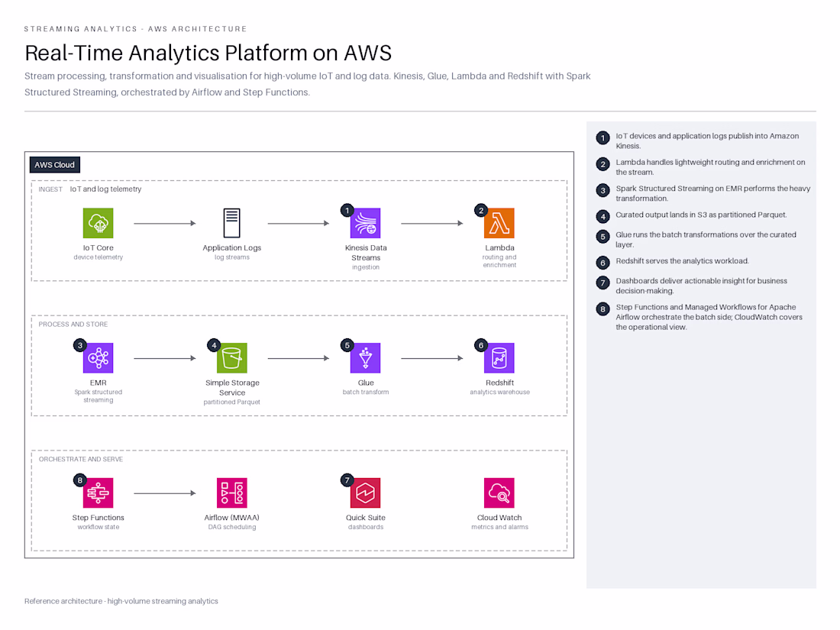840x630 pixels.
Task: Click the 'Redshift' label text
Action: tap(500, 383)
